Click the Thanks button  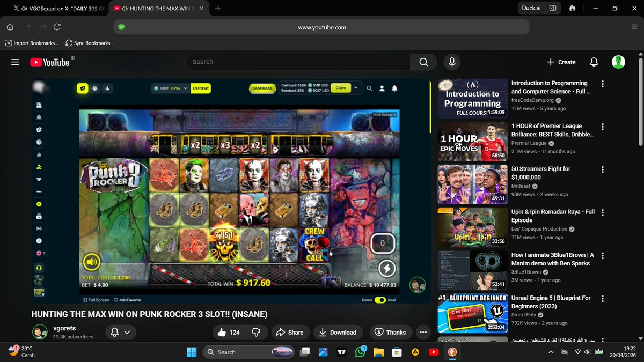coord(390,333)
